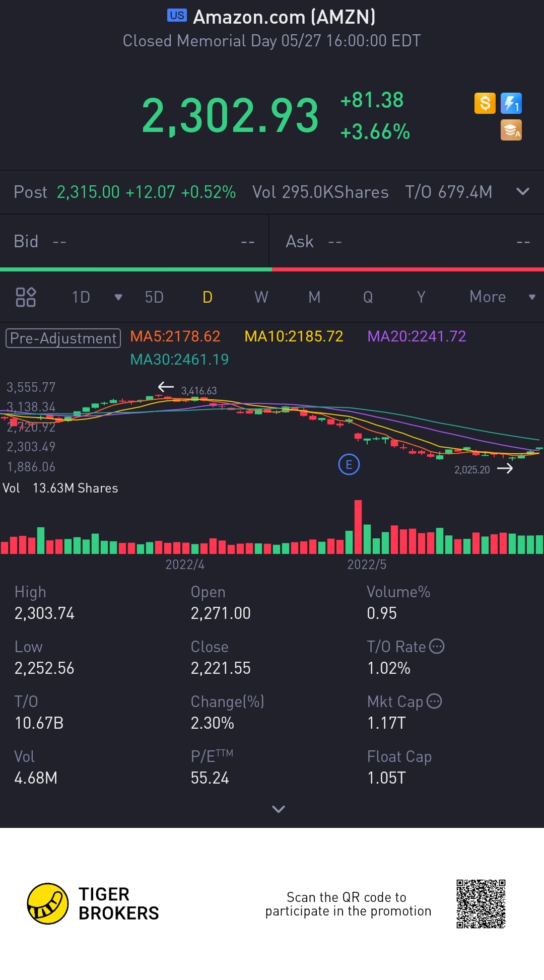Open More chart period options

488,297
